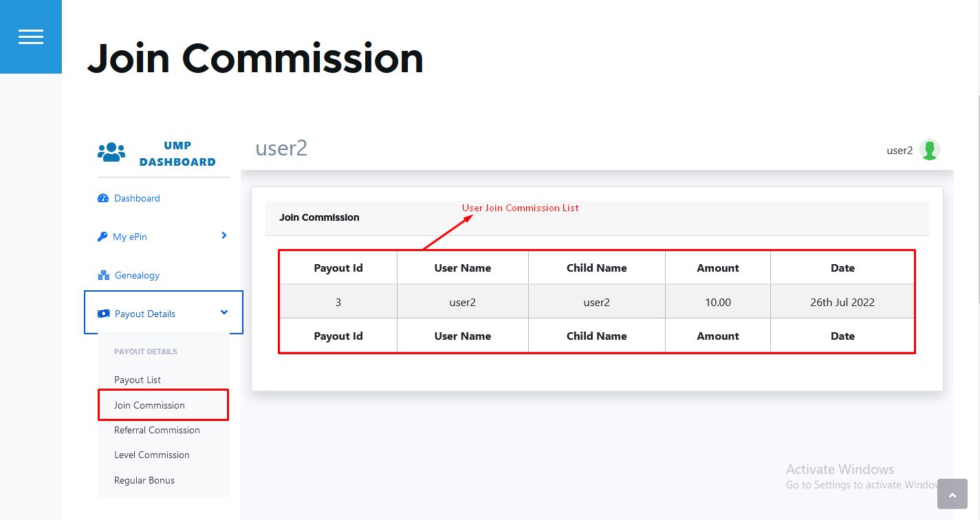Select Join Commission in sidebar
The height and width of the screenshot is (520, 980).
tap(149, 405)
